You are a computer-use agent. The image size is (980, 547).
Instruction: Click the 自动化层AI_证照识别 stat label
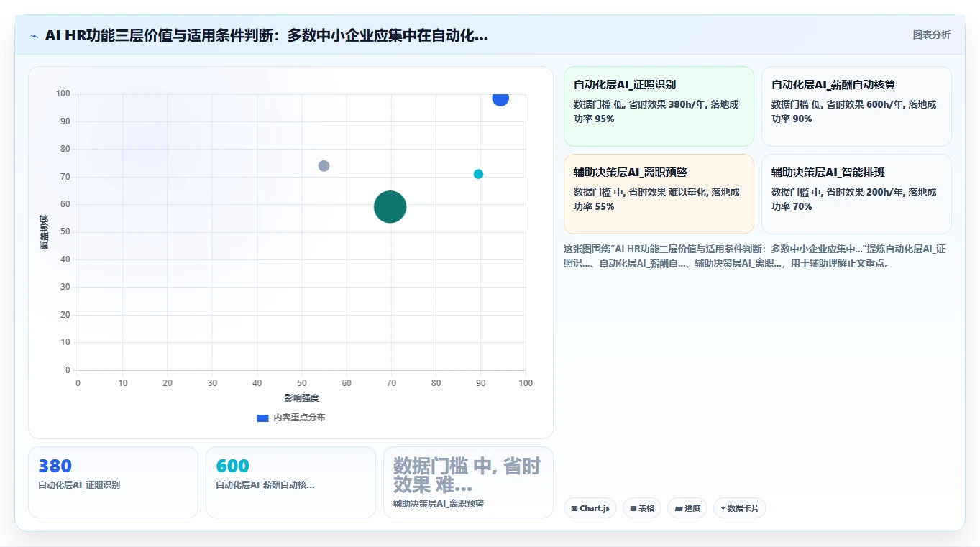coord(79,485)
